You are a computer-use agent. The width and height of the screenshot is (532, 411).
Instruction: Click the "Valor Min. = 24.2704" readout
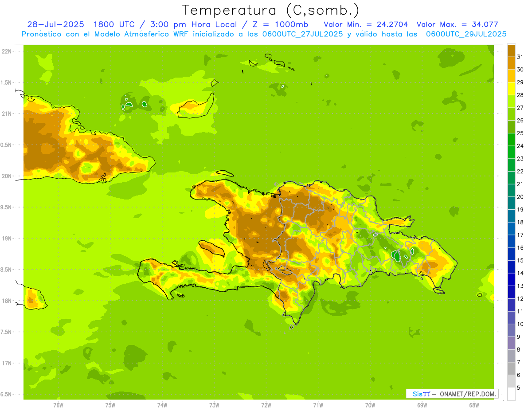[x=366, y=24]
